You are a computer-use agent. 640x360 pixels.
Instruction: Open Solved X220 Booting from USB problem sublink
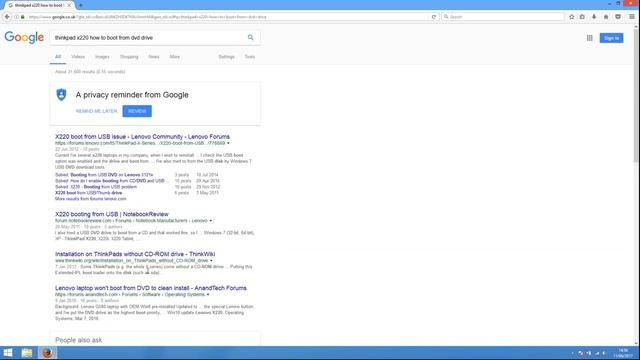pyautogui.click(x=96, y=187)
